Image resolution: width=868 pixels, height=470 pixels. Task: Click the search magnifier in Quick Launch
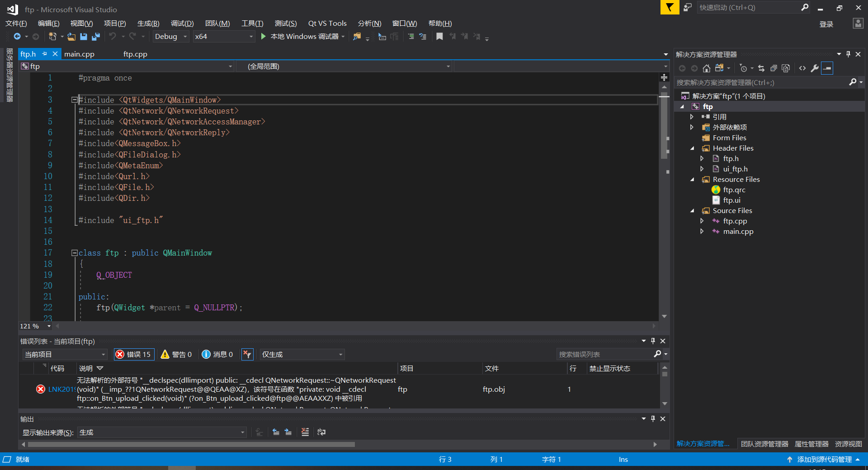pyautogui.click(x=805, y=7)
